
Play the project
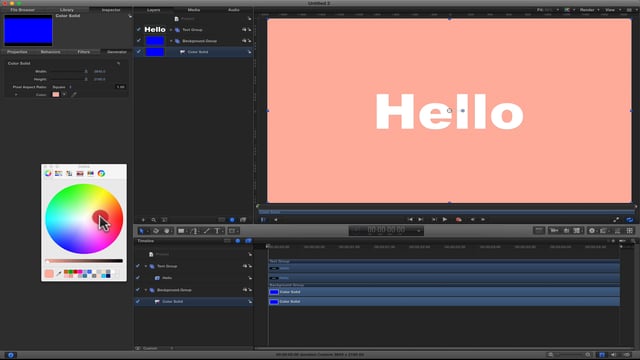coord(445,220)
